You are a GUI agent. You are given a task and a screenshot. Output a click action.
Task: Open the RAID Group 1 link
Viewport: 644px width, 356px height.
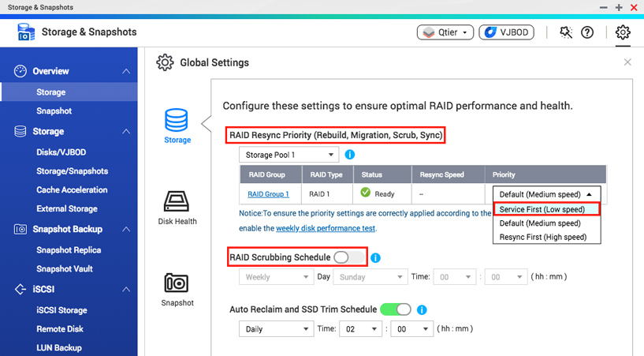[x=268, y=194]
